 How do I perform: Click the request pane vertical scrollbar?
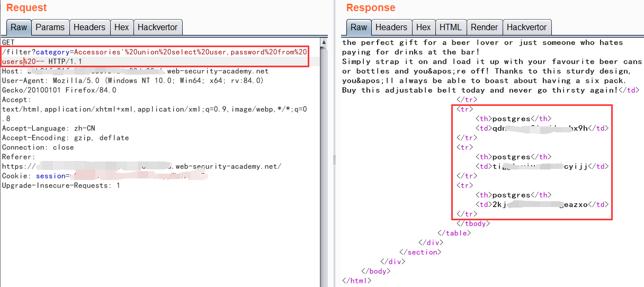[324, 159]
